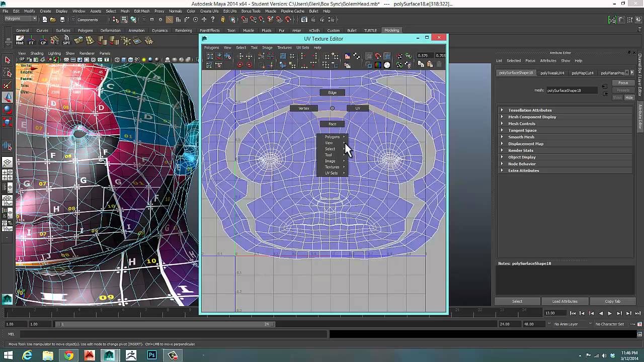Click the paste UVs icon in UV editor
This screenshot has height=362, width=644.
click(430, 65)
